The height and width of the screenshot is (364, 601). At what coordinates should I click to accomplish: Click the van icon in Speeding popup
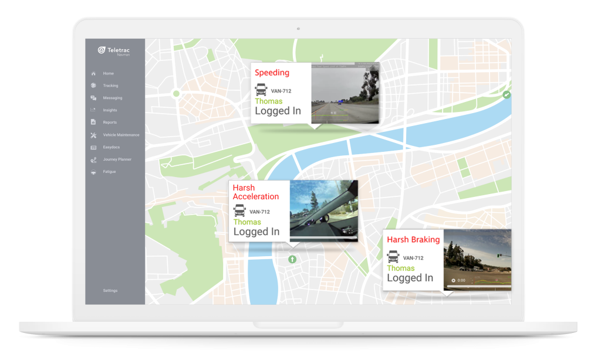261,90
